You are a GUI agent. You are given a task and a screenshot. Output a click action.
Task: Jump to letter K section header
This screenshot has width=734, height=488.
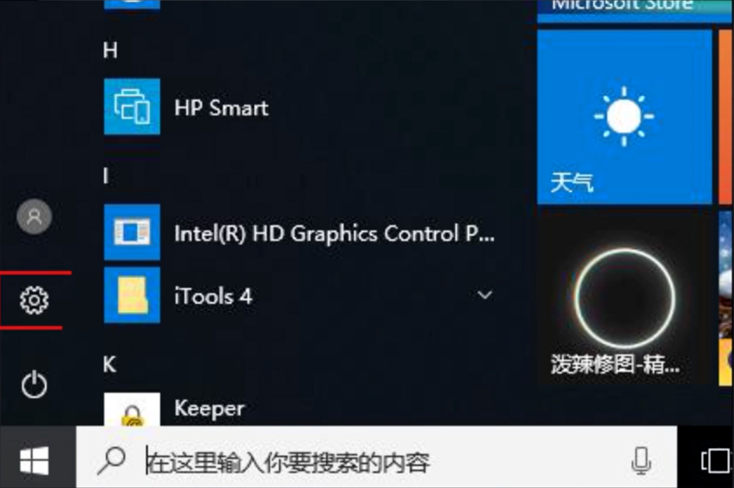point(110,364)
